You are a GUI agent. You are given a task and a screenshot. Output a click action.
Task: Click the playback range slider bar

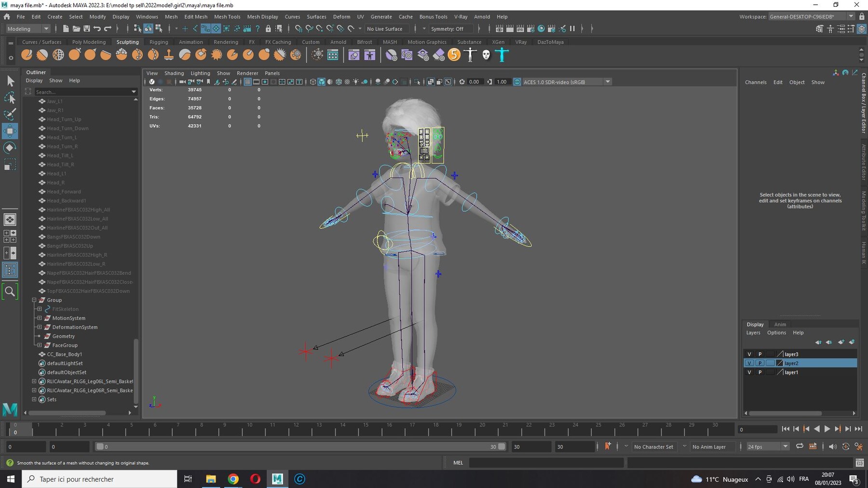tap(299, 447)
